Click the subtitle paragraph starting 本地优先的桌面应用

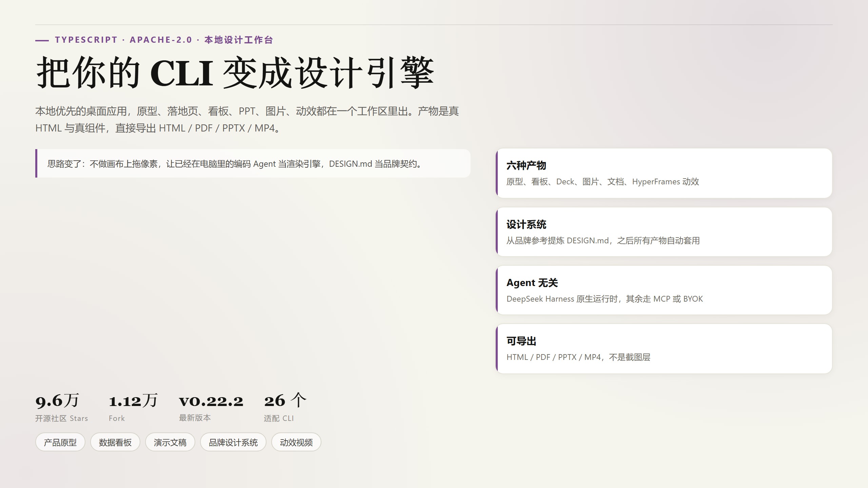point(247,120)
